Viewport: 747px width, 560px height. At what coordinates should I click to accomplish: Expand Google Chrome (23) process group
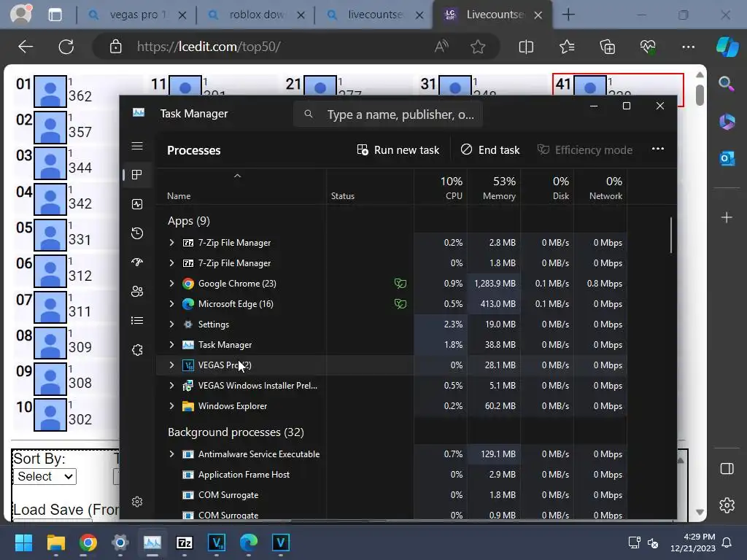(171, 284)
